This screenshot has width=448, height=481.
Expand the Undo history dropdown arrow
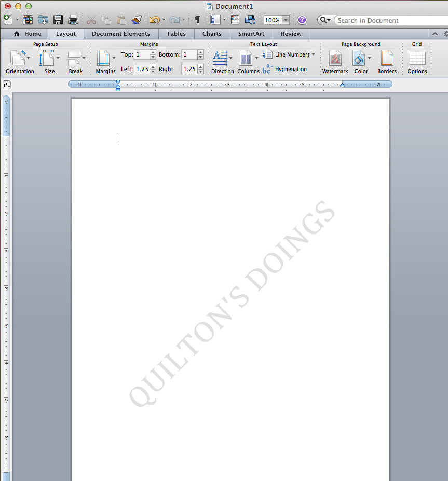pyautogui.click(x=164, y=20)
